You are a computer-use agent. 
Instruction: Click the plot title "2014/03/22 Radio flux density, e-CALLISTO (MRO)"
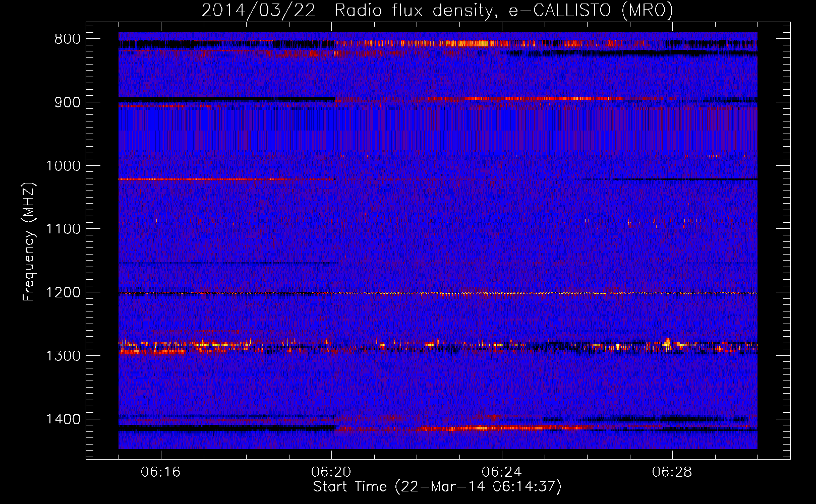coord(437,10)
